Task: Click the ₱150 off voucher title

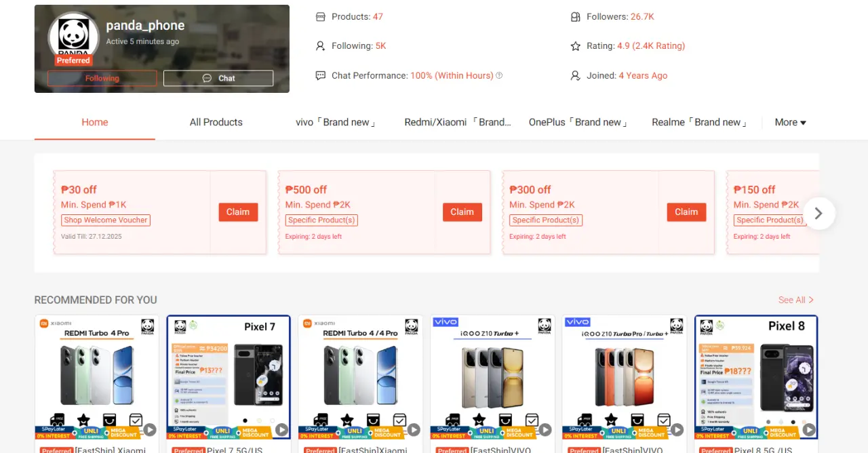Action: click(x=754, y=190)
